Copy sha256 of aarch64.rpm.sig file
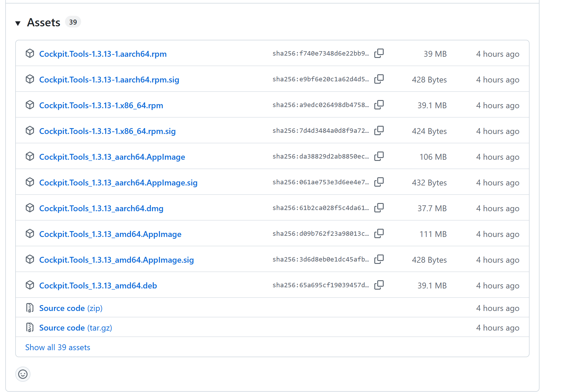The image size is (577, 392). [x=379, y=79]
